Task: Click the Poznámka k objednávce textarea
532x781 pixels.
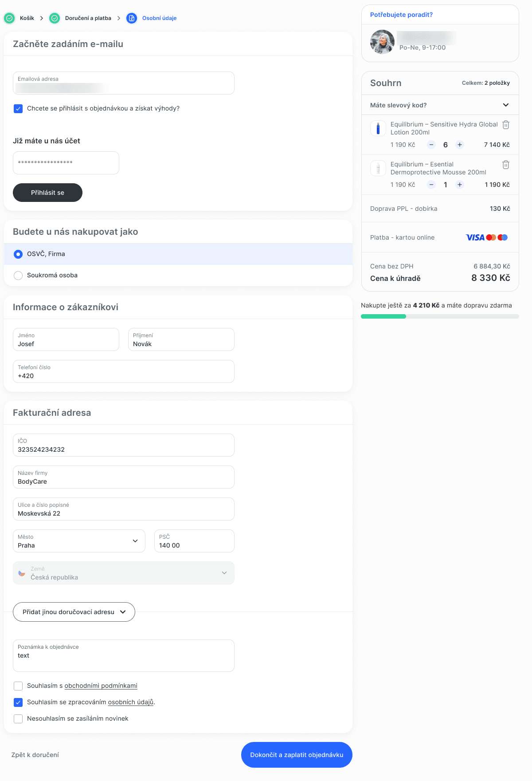Action: point(124,655)
